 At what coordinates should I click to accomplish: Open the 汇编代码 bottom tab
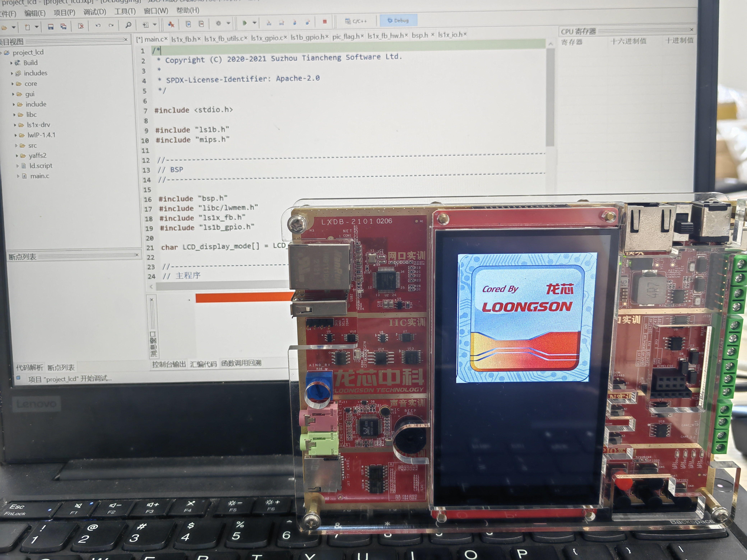pyautogui.click(x=203, y=364)
